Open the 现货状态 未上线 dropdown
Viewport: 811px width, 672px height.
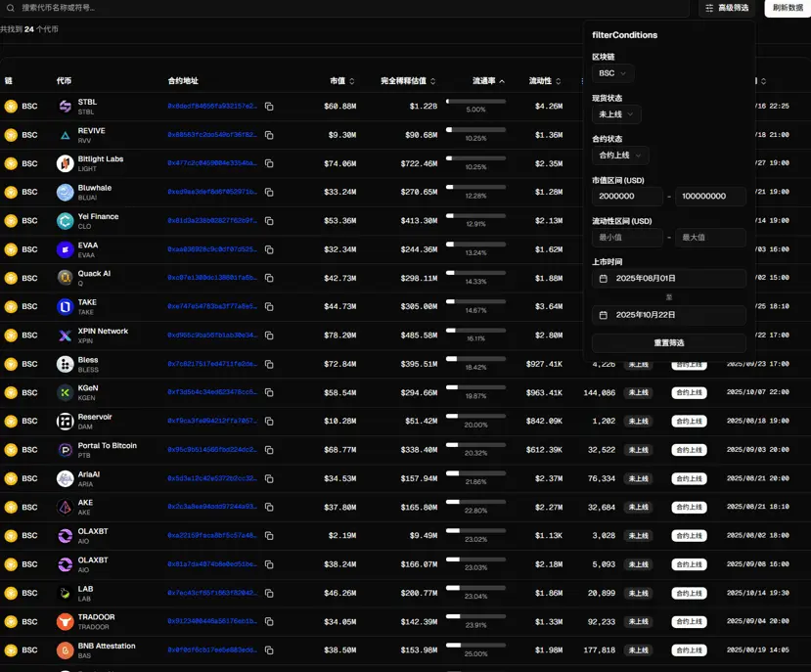click(616, 114)
